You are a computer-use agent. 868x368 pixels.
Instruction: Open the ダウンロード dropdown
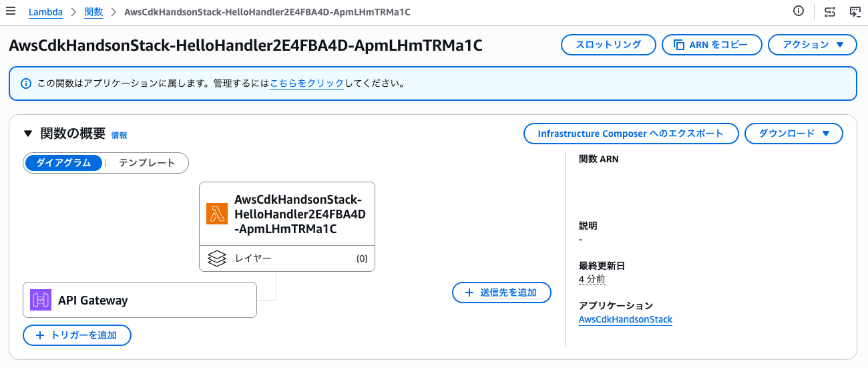(x=794, y=134)
